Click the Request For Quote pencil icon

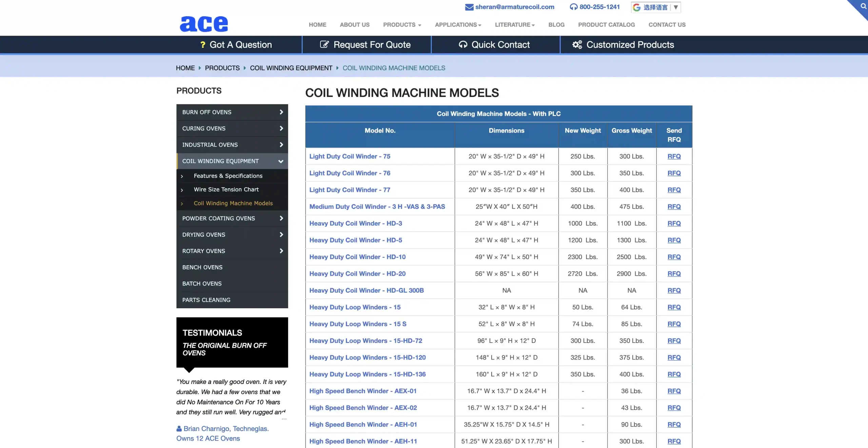point(324,45)
